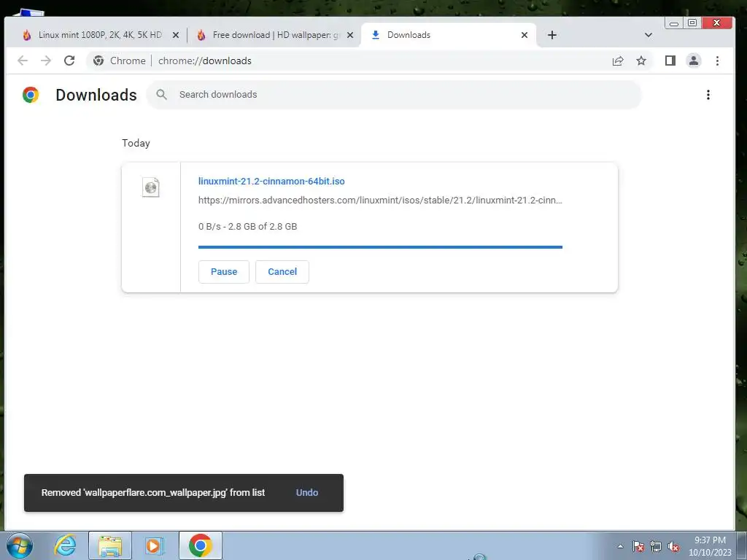Cancel the linuxmint ISO download
Viewport: 747px width, 560px height.
coord(282,271)
